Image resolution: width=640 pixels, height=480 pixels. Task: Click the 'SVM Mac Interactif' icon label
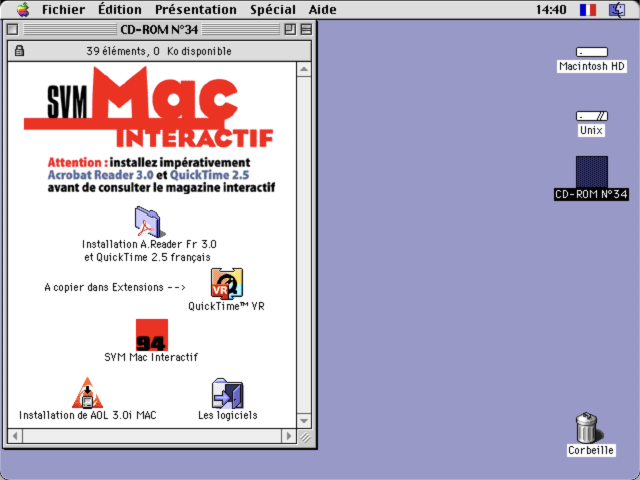coord(151,357)
